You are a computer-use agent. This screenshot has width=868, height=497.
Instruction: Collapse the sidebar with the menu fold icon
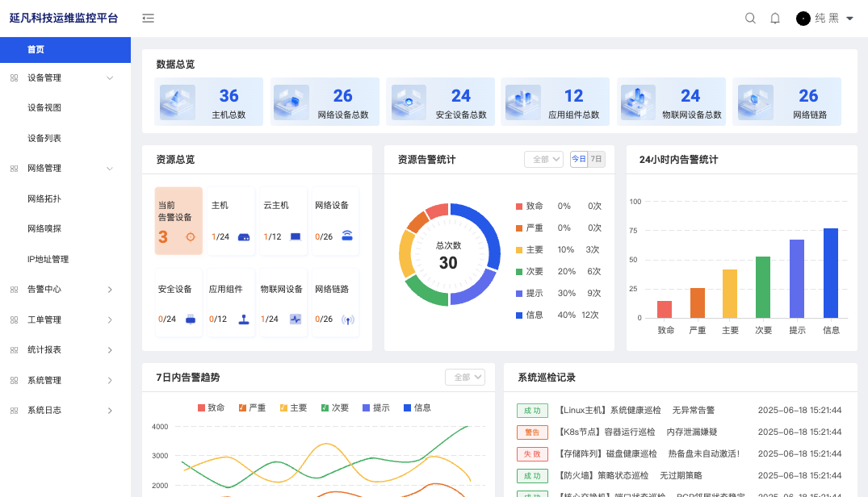(148, 19)
